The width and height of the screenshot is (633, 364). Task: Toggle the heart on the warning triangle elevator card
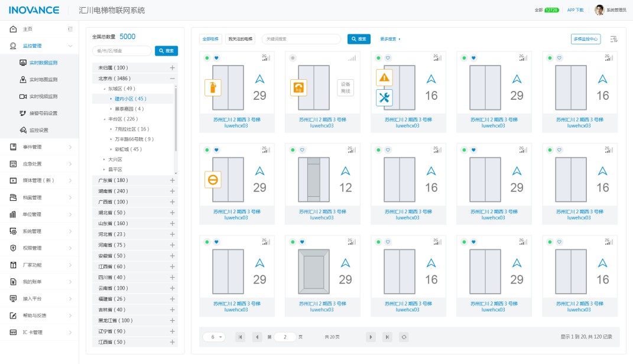point(388,58)
